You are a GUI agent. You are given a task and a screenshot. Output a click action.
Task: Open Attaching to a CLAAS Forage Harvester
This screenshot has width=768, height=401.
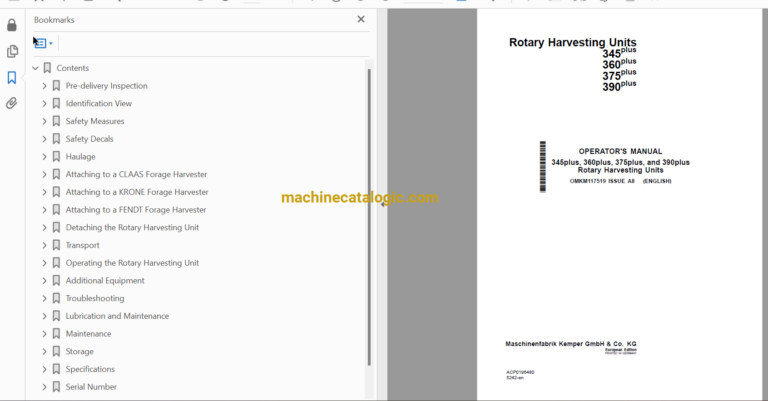pos(136,174)
